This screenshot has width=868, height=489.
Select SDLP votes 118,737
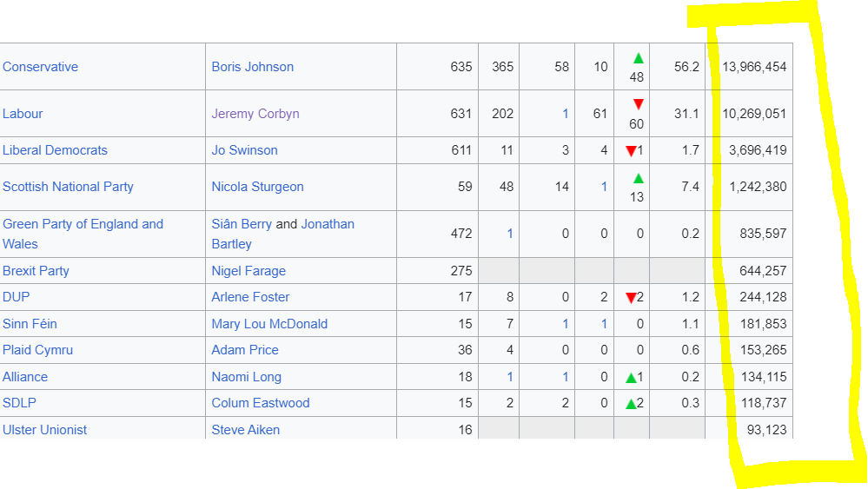[x=763, y=403]
